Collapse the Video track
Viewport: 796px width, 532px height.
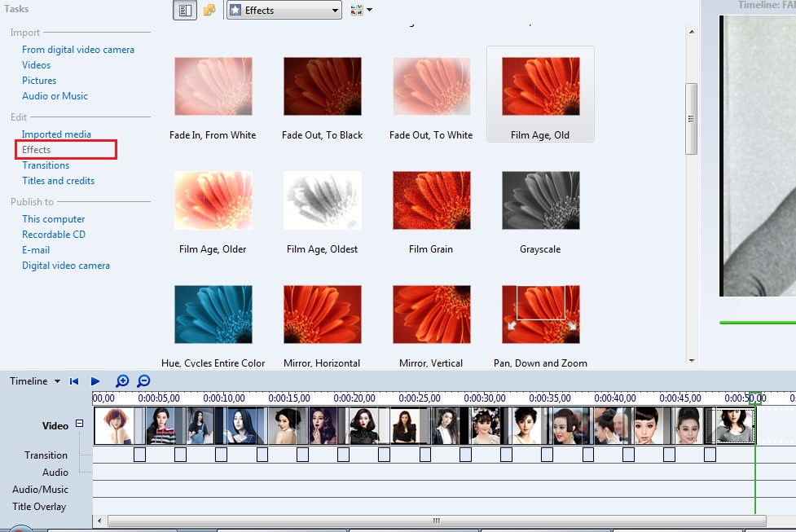(x=78, y=424)
